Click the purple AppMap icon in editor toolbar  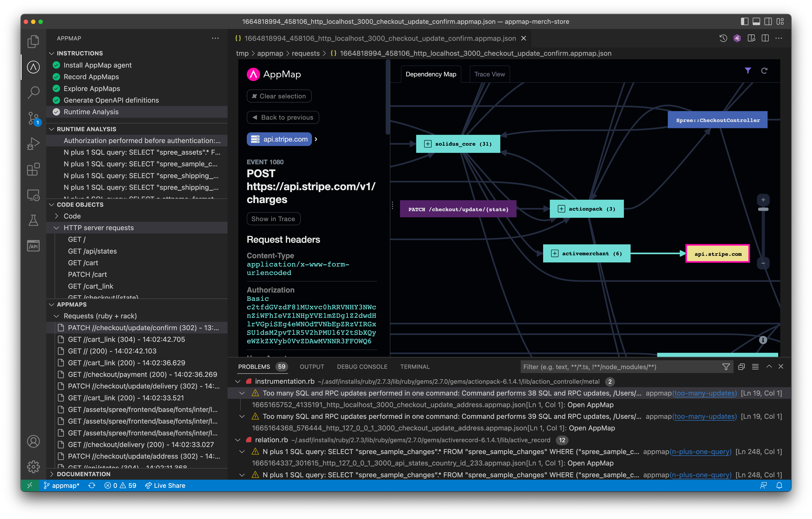point(737,38)
